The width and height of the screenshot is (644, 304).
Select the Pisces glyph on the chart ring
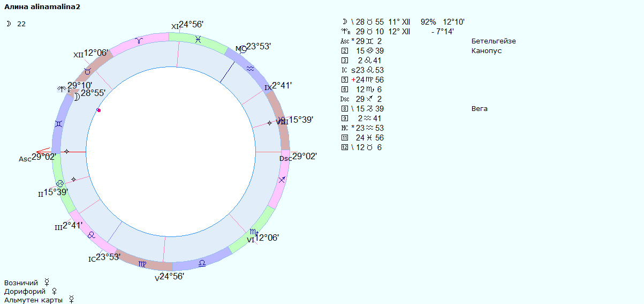pyautogui.click(x=198, y=39)
